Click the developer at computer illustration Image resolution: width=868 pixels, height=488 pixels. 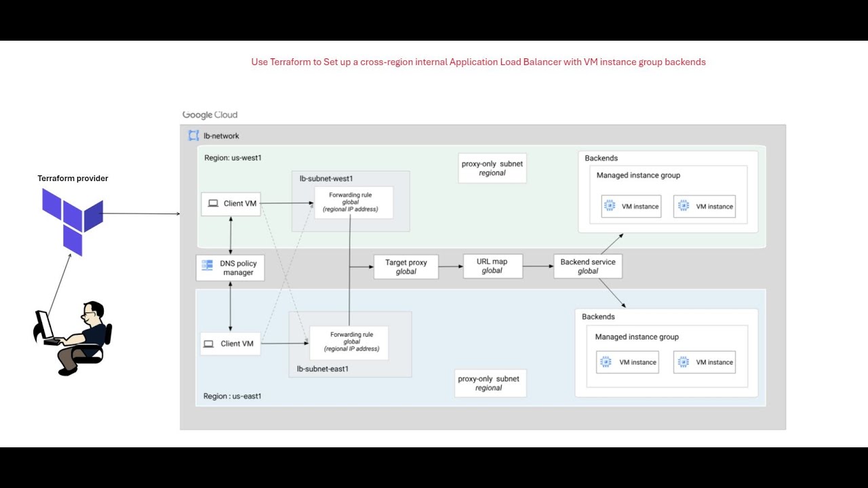point(73,338)
